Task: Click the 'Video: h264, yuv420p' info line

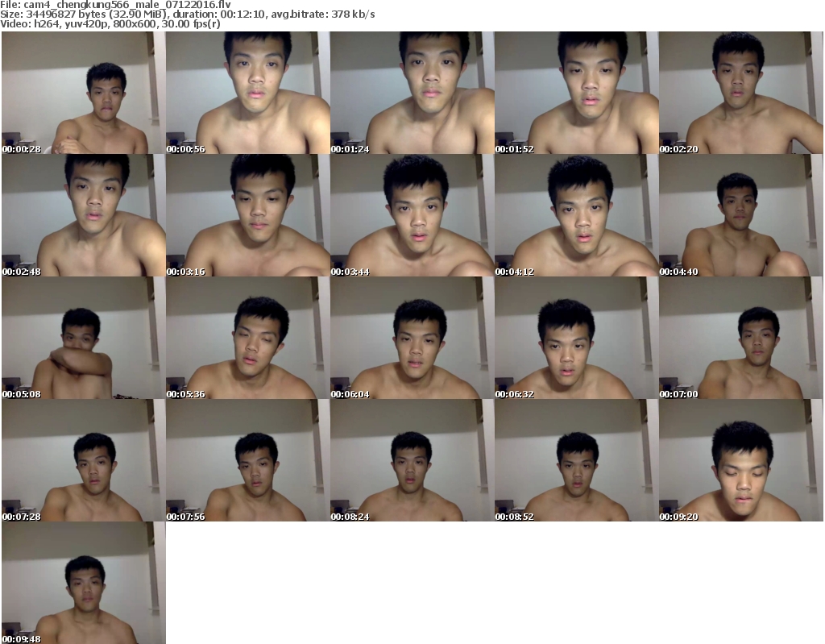Action: click(x=110, y=24)
